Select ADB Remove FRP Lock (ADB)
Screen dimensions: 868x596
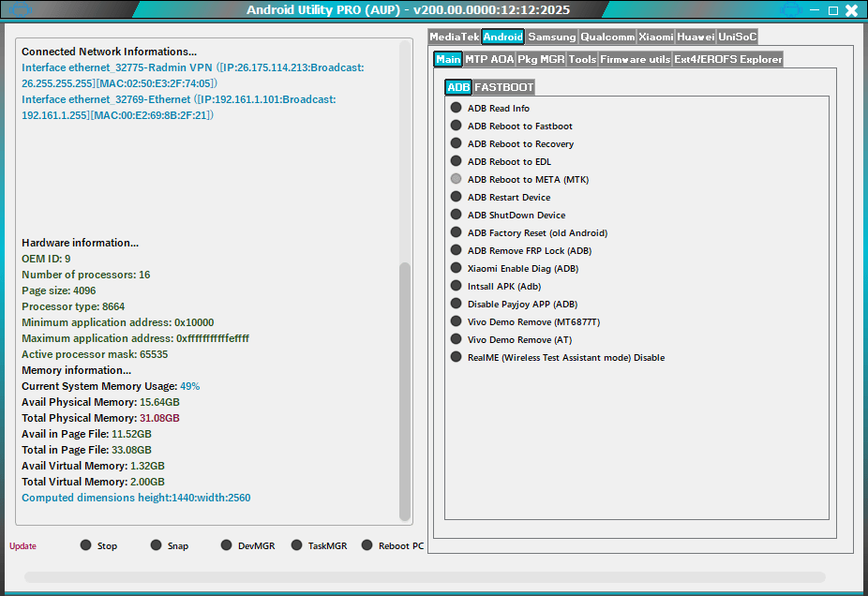coord(521,250)
